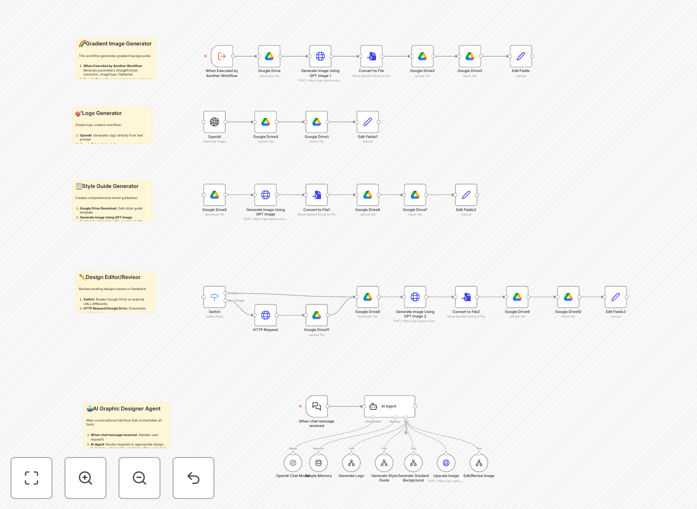
Task: Open the Edit Fields3 node ending the Design Editor row
Action: [x=616, y=297]
